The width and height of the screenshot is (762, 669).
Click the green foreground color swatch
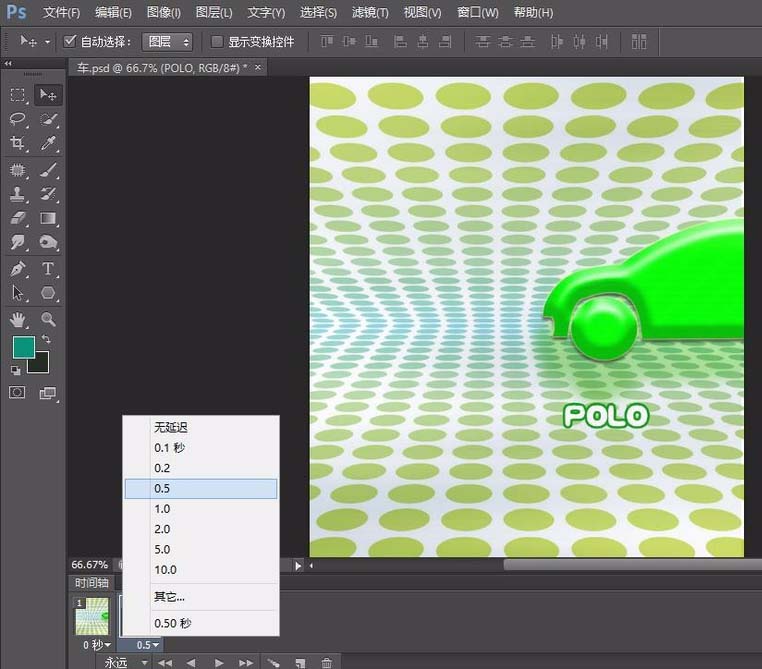(23, 347)
